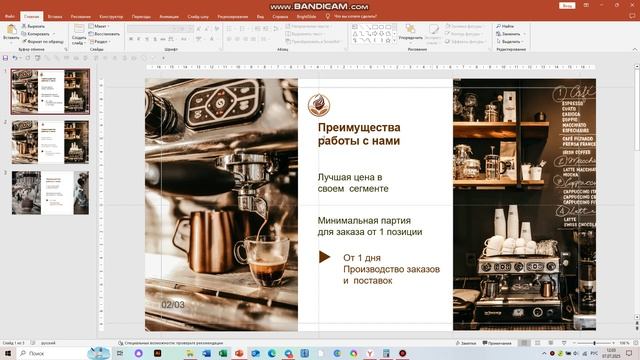This screenshot has width=640, height=360.
Task: Click the accessibility check status message
Action: 170,343
